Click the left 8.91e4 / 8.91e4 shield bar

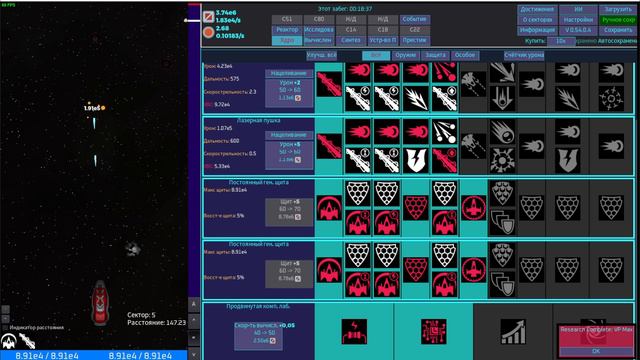coord(47,356)
